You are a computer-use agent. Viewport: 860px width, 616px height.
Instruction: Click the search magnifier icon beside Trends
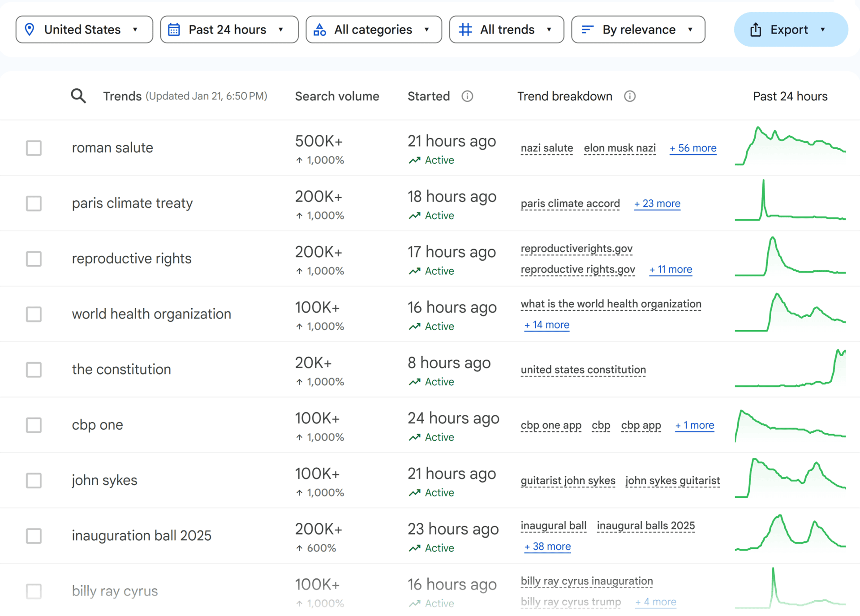(78, 96)
